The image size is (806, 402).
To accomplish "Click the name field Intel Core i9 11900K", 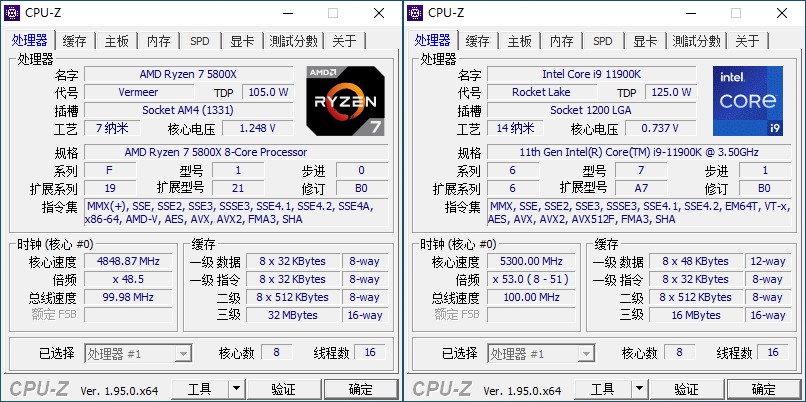I will point(592,74).
